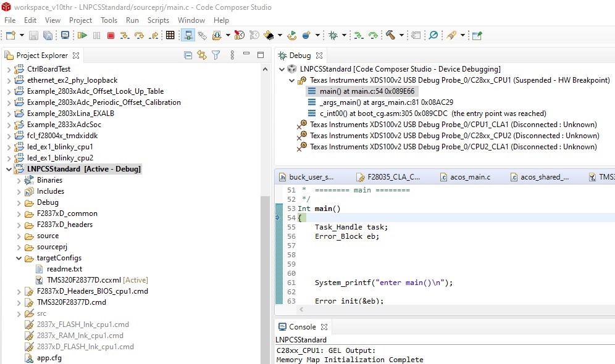Click the Step Return toolbar icon
Viewport: 615px width, 364px height.
[x=154, y=36]
